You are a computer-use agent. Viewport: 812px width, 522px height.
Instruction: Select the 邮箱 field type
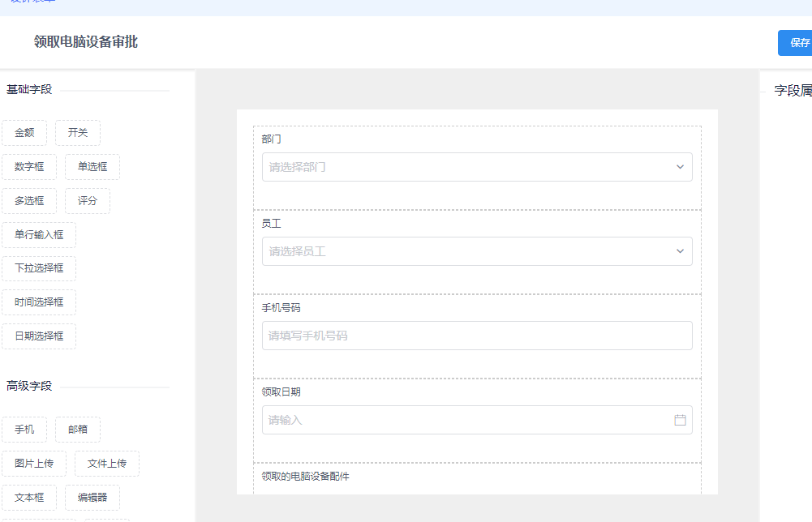(77, 430)
